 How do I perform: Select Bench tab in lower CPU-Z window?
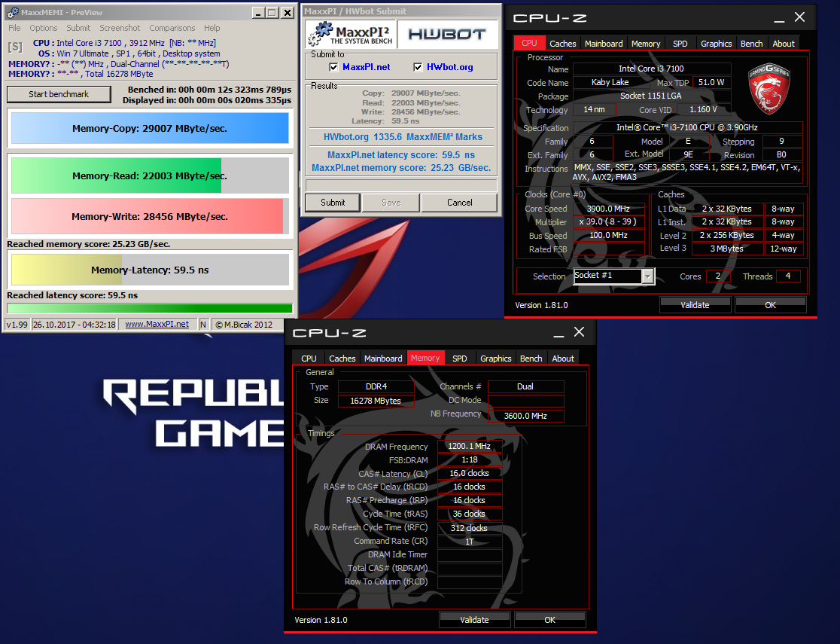[x=531, y=359]
